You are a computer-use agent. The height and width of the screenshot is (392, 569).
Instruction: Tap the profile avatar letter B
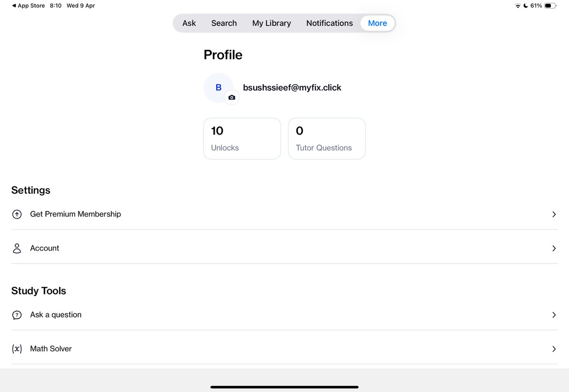coord(219,88)
